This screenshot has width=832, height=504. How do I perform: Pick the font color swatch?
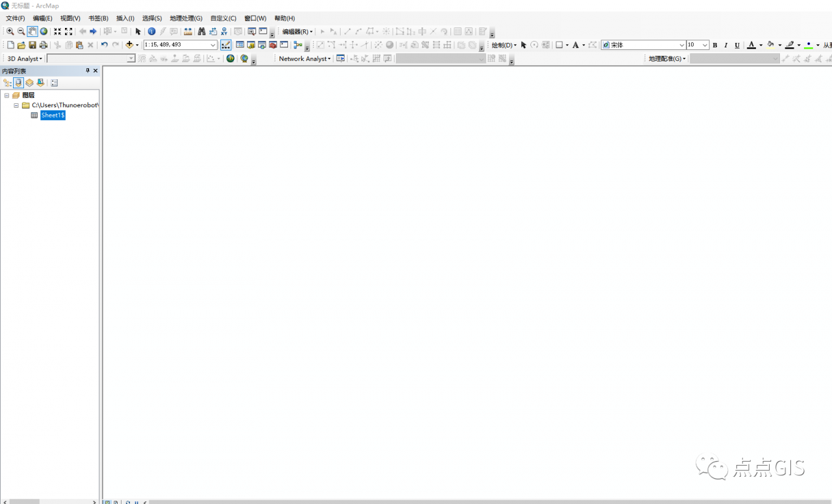752,45
